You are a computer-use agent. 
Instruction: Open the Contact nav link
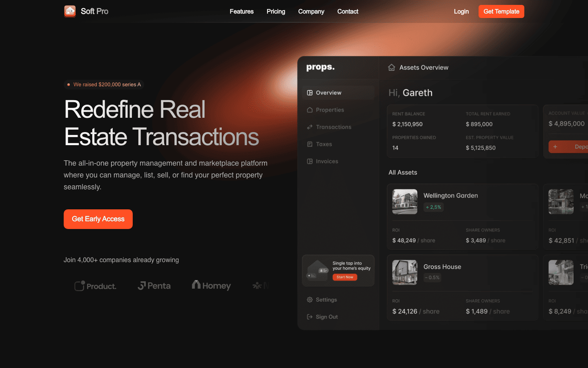(347, 11)
